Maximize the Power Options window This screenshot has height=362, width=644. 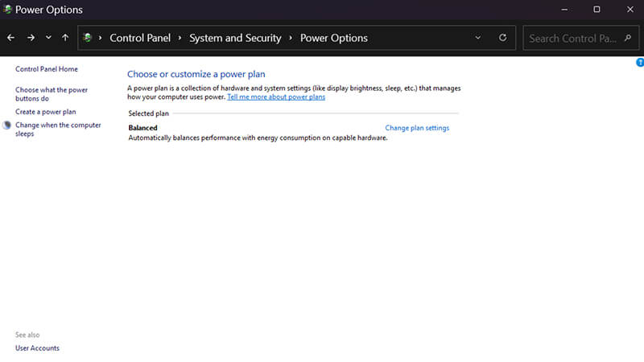tap(597, 10)
